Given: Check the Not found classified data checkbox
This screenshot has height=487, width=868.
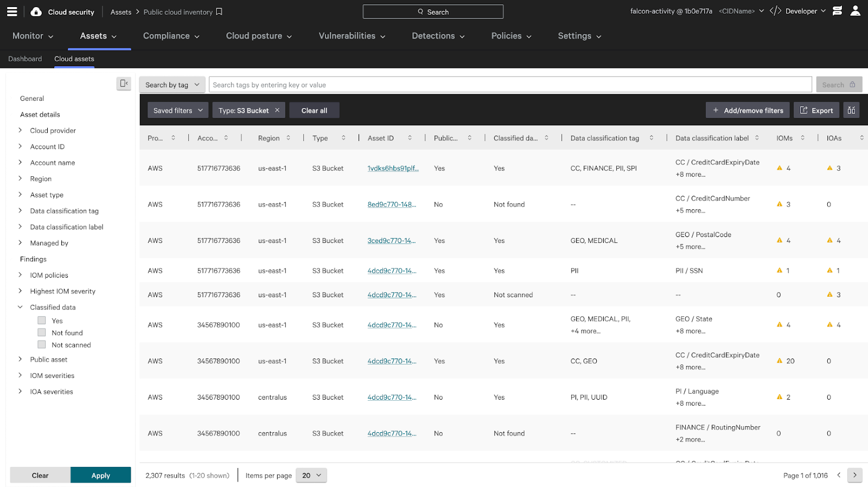Looking at the screenshot, I should (x=42, y=332).
